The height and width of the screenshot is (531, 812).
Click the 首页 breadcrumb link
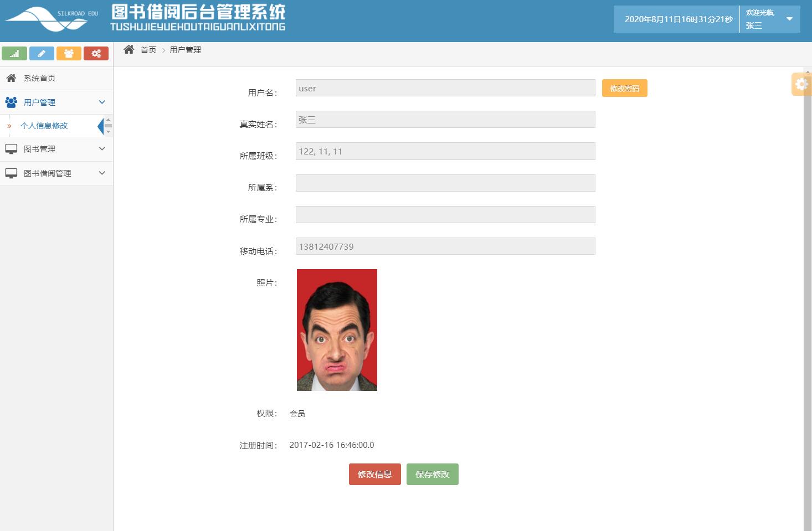point(148,49)
